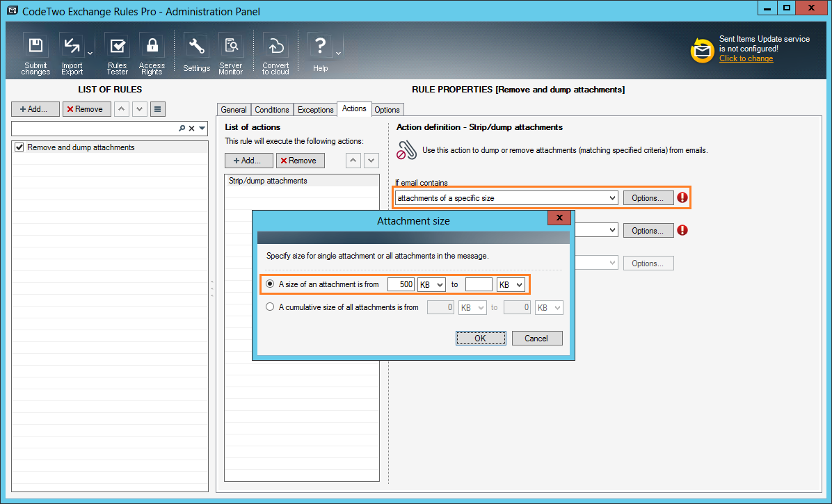Add a new rule in List of Rules
The width and height of the screenshot is (832, 504).
tap(35, 109)
